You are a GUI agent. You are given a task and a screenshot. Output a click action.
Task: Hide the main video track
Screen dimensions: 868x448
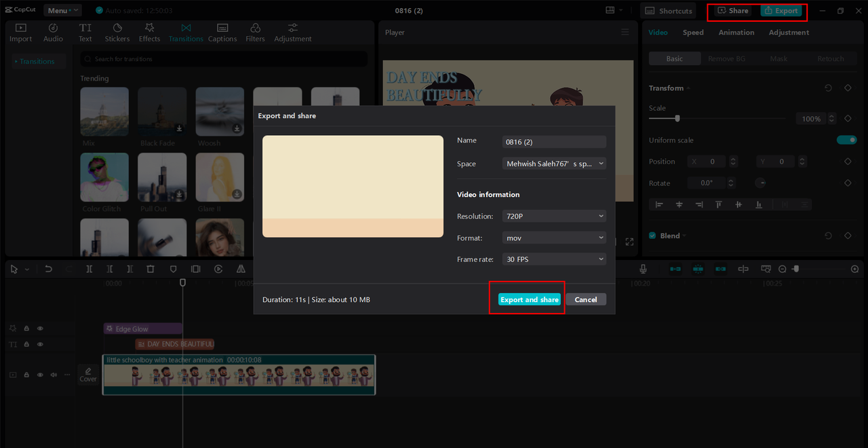[40, 375]
